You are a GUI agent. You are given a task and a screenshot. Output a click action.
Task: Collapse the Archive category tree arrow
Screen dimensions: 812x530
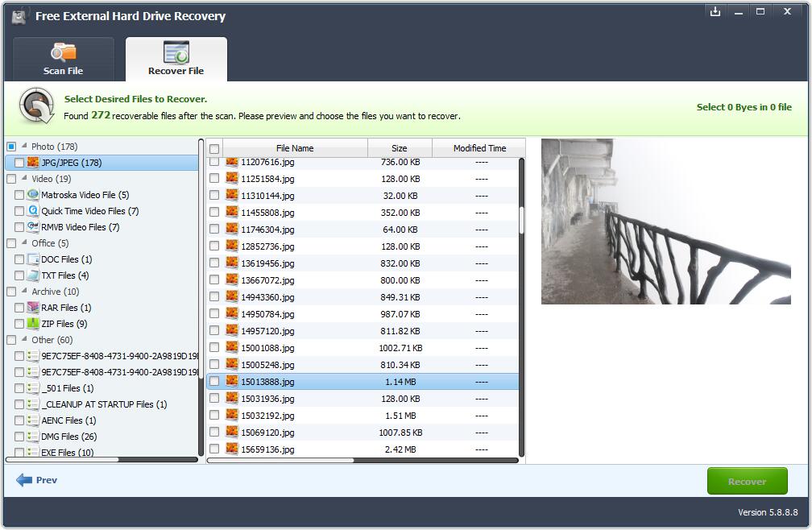pos(24,291)
